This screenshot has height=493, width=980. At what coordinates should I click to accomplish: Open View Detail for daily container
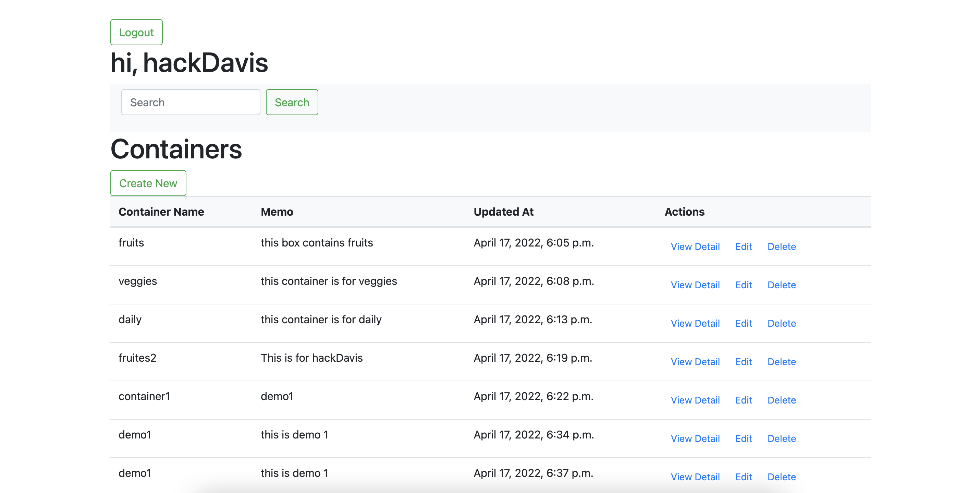click(695, 323)
